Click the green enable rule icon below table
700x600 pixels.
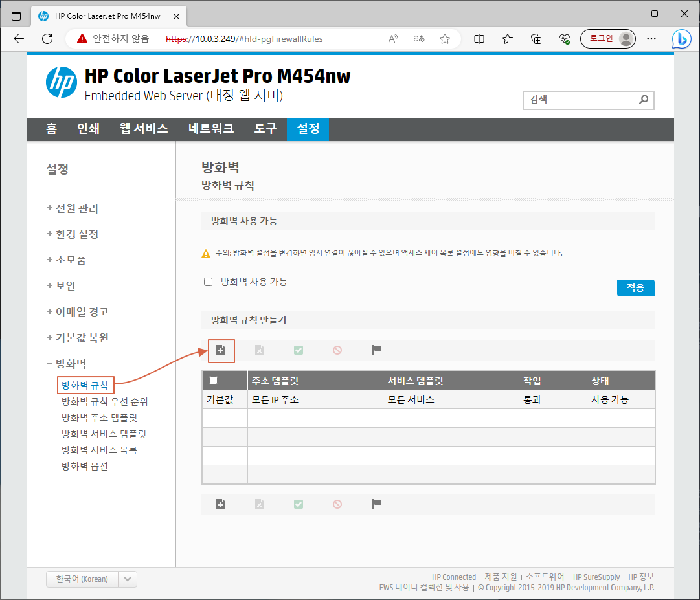299,504
